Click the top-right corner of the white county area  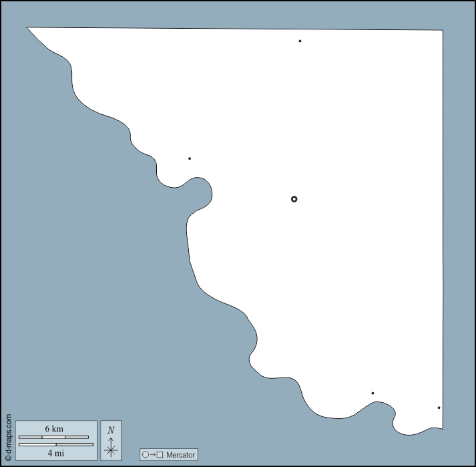(x=441, y=31)
